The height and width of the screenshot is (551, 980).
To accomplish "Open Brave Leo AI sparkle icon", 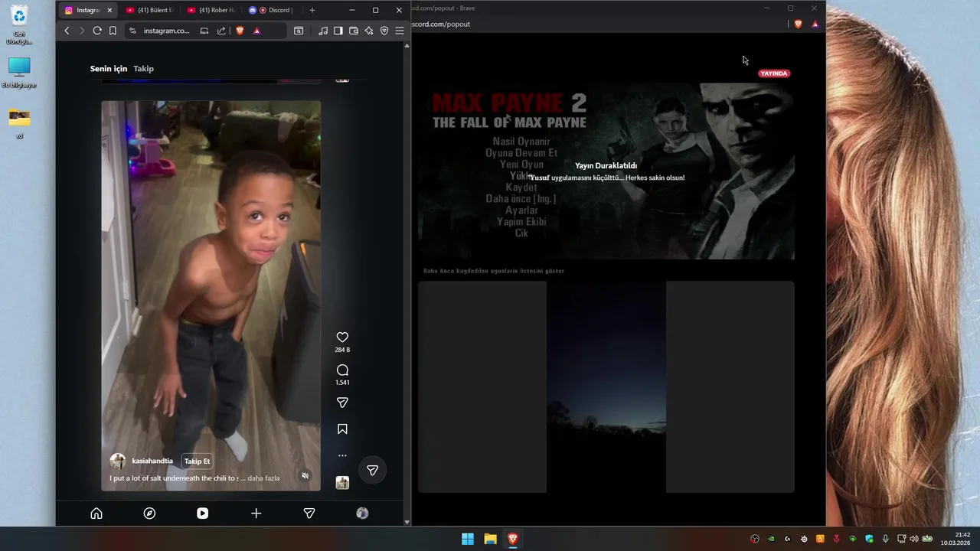I will tap(369, 31).
